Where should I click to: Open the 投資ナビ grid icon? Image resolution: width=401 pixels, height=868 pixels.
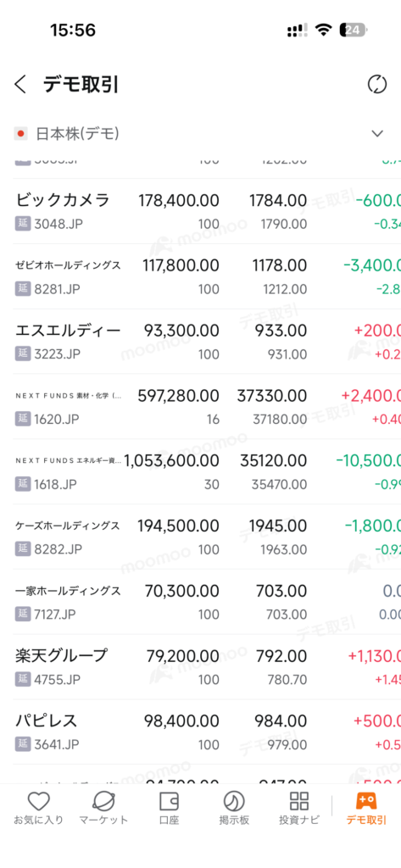pyautogui.click(x=299, y=800)
